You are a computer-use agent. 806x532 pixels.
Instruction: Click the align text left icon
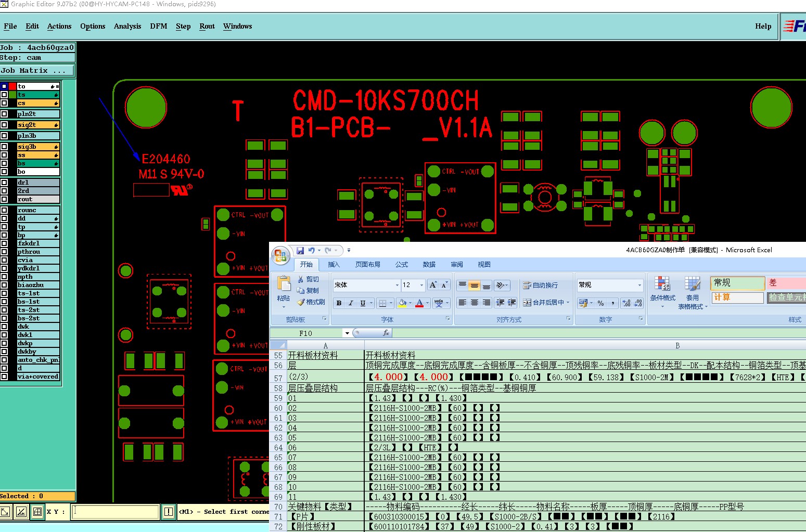[x=462, y=303]
